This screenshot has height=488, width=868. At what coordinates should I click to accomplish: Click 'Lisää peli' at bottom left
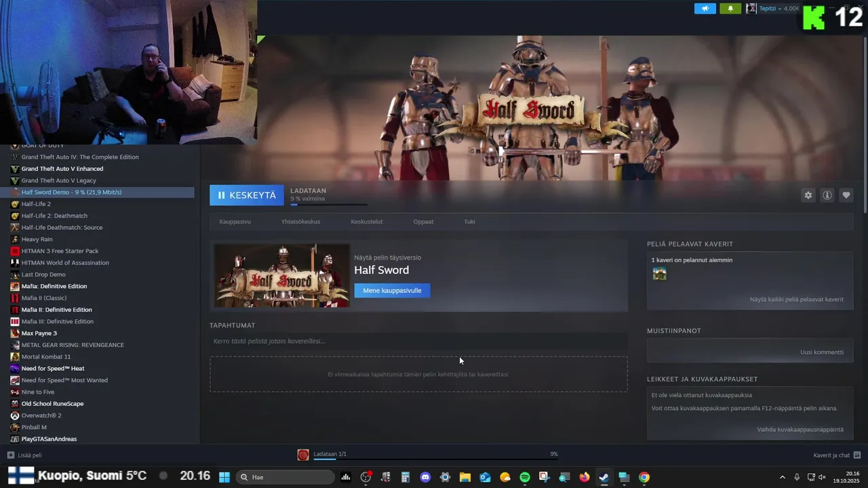(x=24, y=455)
